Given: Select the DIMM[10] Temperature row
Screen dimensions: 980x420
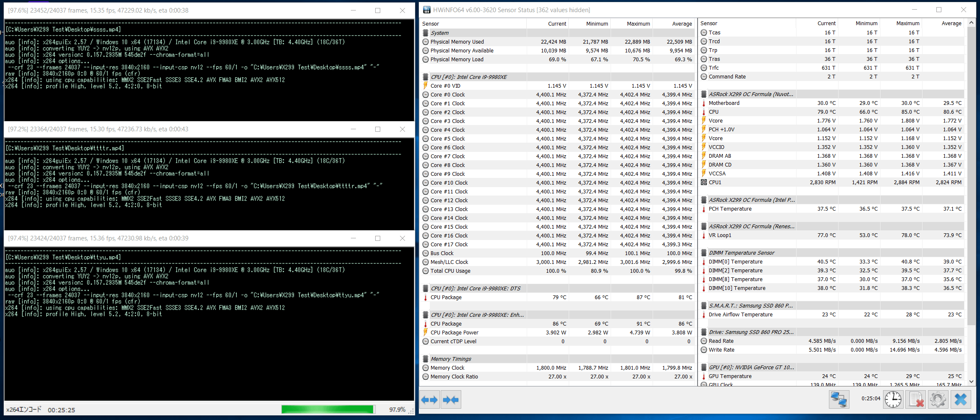Looking at the screenshot, I should coord(831,288).
